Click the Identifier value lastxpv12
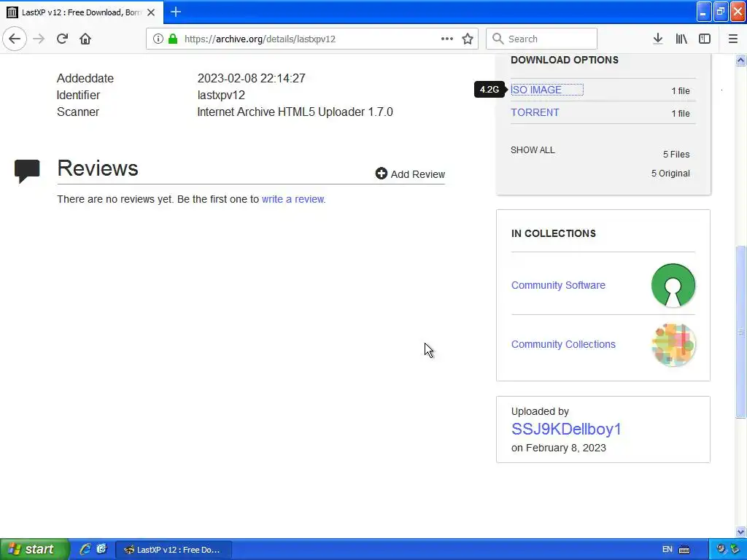Viewport: 747px width, 560px height. (x=221, y=95)
